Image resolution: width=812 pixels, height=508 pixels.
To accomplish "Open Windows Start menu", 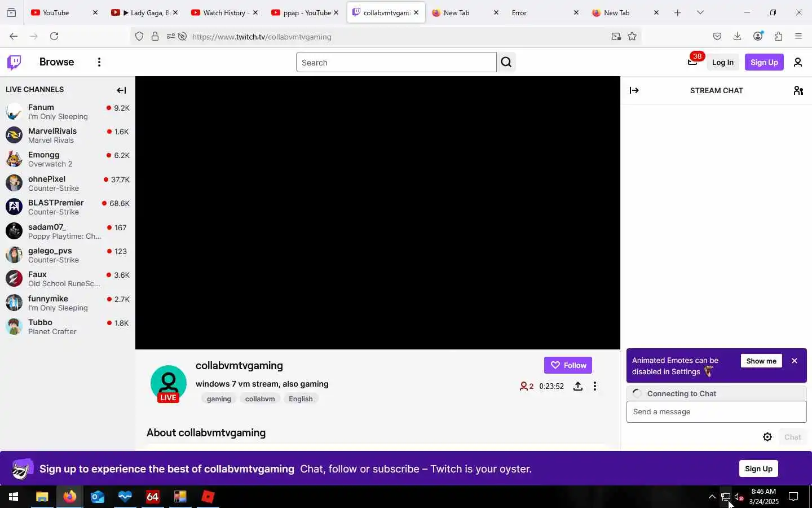I will (14, 497).
